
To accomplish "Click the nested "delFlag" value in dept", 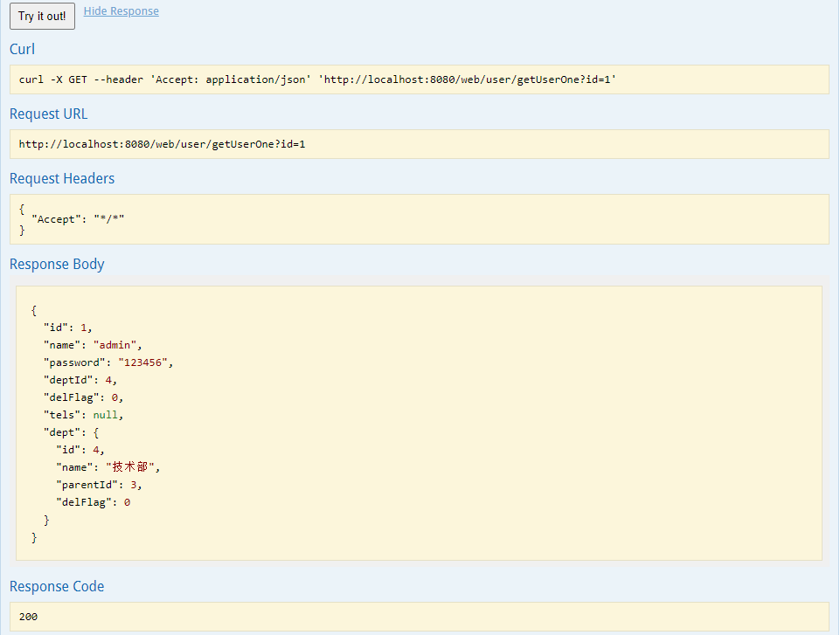I will 127,502.
